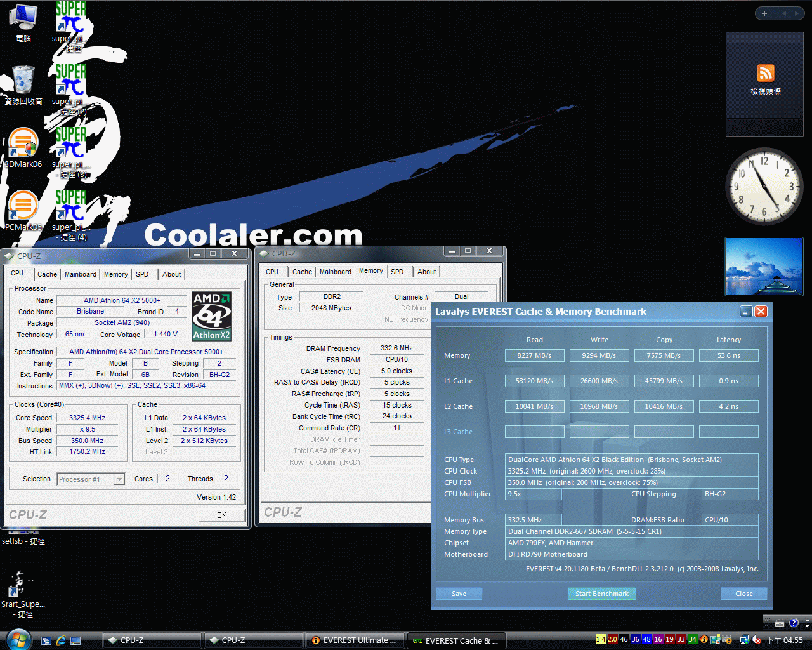Click the yellow 1.4 tray sensor icon
812x650 pixels.
click(601, 639)
